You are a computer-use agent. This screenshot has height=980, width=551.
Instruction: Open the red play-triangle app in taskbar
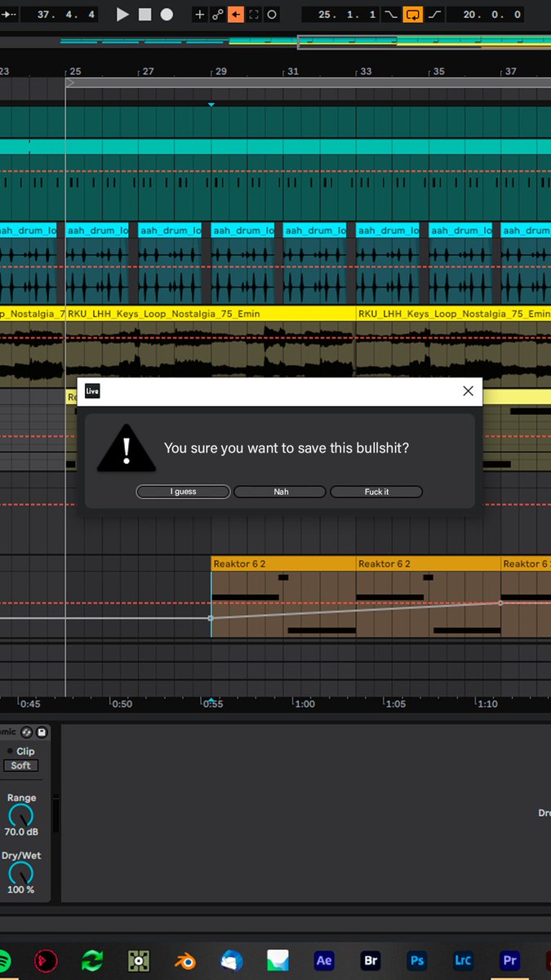[45, 960]
